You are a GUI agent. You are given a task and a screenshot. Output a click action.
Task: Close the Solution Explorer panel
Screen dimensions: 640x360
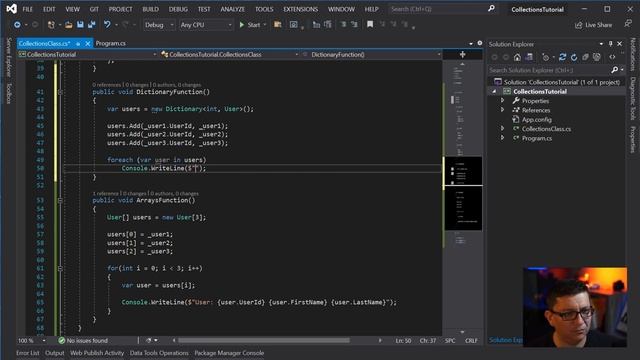point(620,44)
